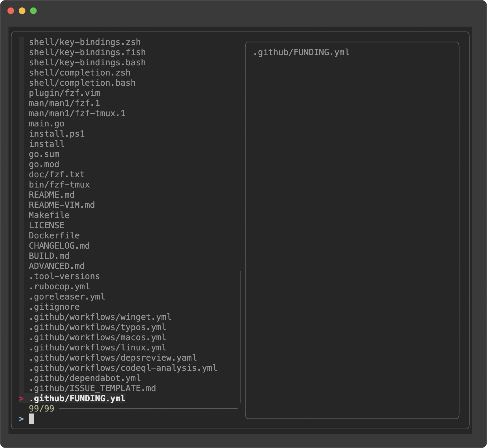This screenshot has width=487, height=448.
Task: Select the Dockerfile entry
Action: pyautogui.click(x=54, y=235)
